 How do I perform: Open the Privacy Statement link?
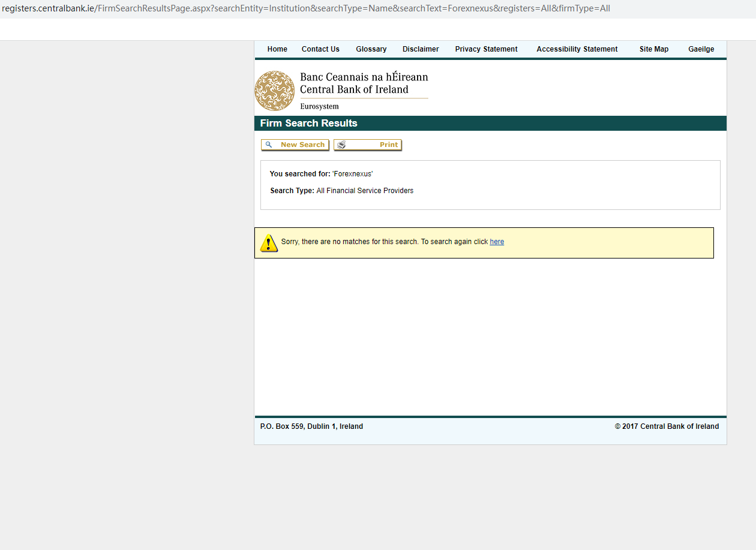pos(486,49)
